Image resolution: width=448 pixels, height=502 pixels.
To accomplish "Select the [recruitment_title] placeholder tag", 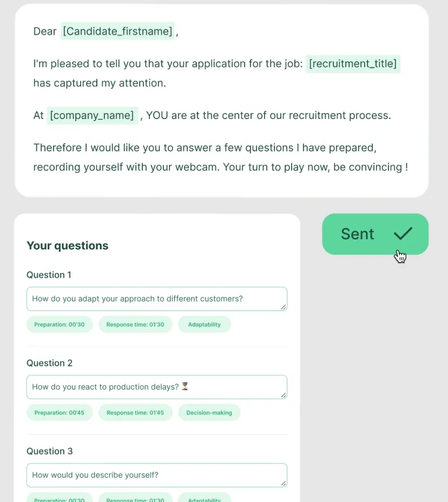I will pos(353,64).
